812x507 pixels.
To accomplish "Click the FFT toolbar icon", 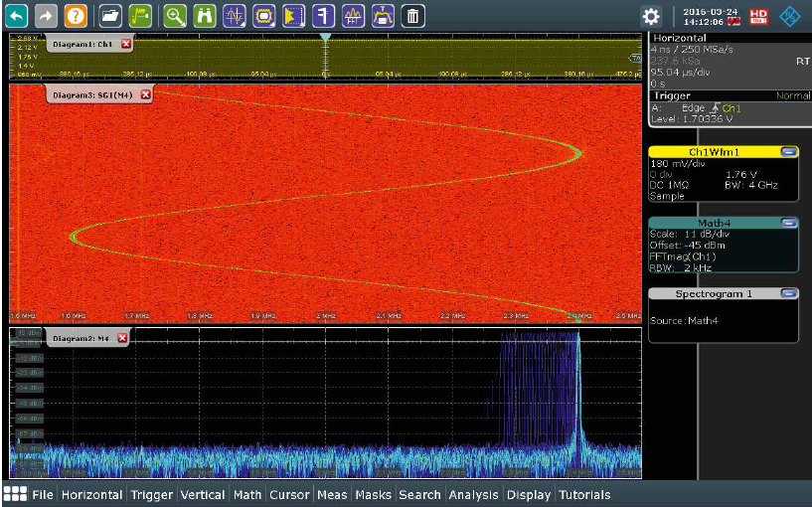I will pyautogui.click(x=353, y=16).
